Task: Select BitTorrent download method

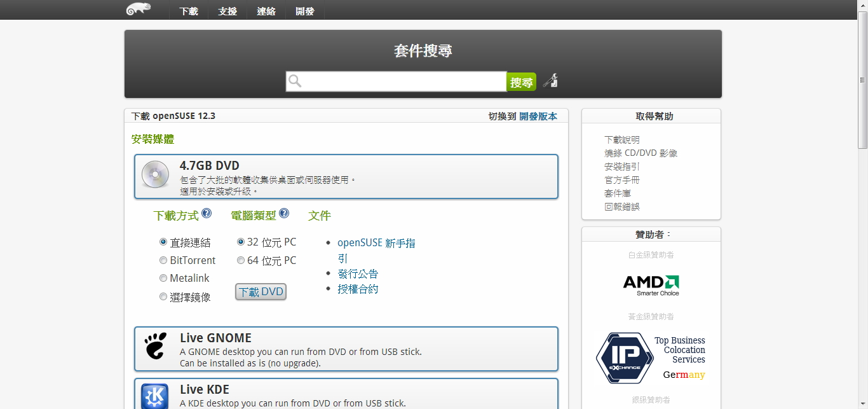Action: pos(163,260)
